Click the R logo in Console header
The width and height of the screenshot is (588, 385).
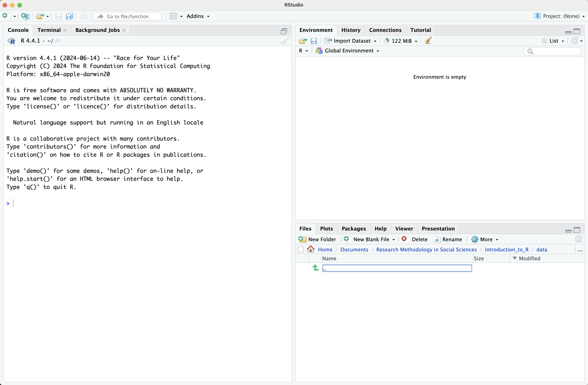[x=11, y=41]
